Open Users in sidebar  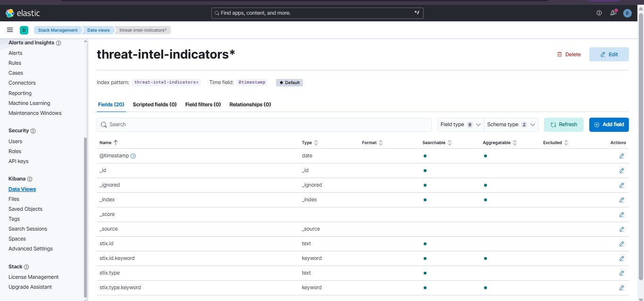click(15, 142)
